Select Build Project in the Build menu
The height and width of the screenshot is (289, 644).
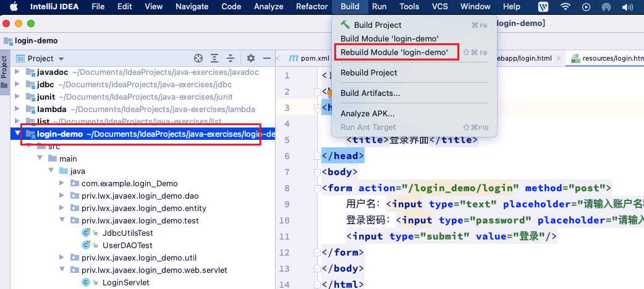coord(414,25)
